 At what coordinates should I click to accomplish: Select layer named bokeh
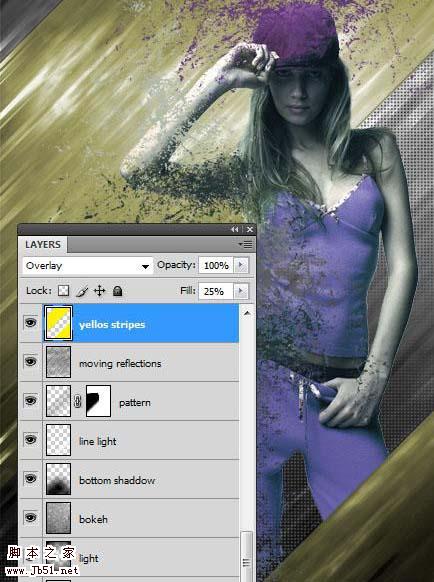93,519
